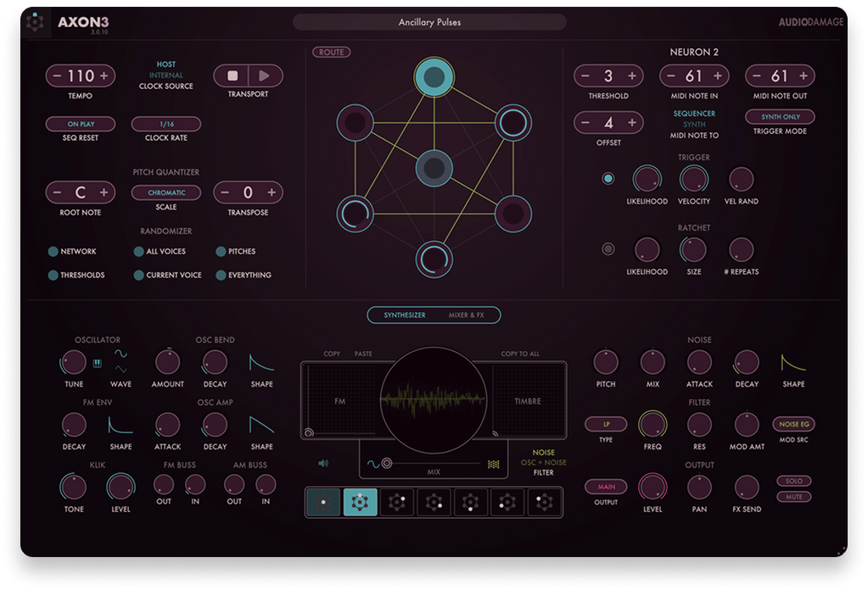Screen dimensions: 868x591
Task: Increase tempo with the plus button
Action: point(104,75)
